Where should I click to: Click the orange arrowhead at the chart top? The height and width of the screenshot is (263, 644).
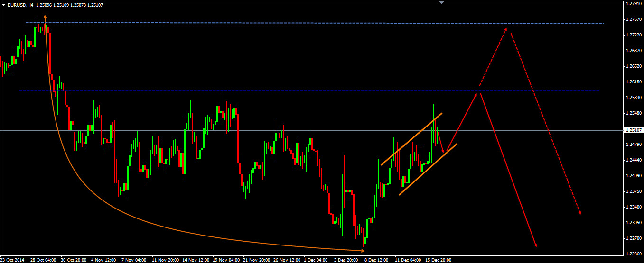click(x=45, y=16)
